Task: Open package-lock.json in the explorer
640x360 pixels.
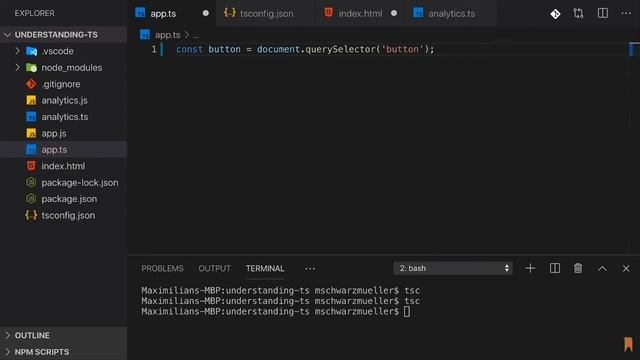Action: [63, 182]
